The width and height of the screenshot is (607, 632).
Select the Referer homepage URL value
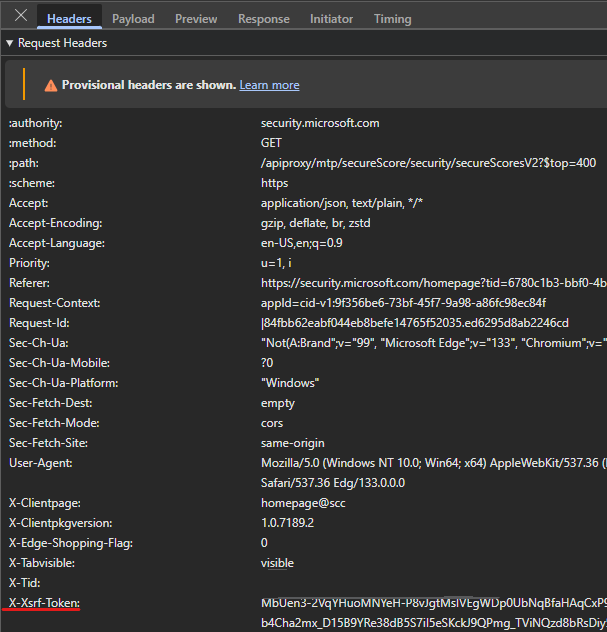(434, 283)
